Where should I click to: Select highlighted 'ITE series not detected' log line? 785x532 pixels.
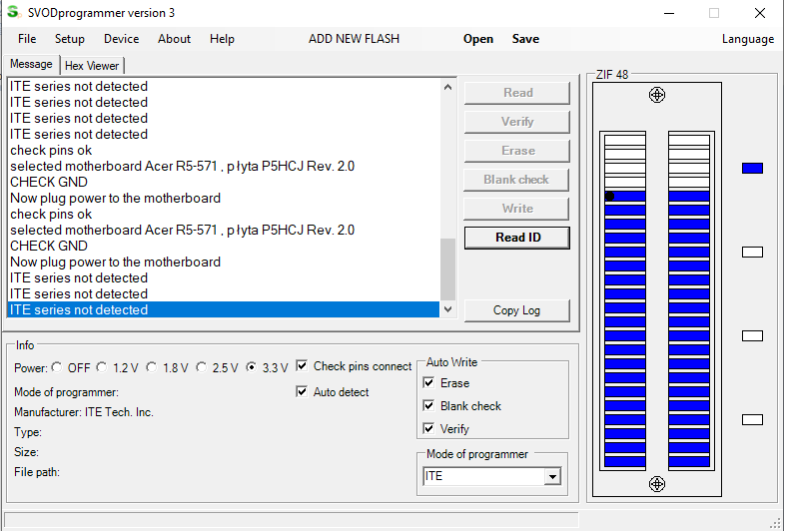point(224,309)
